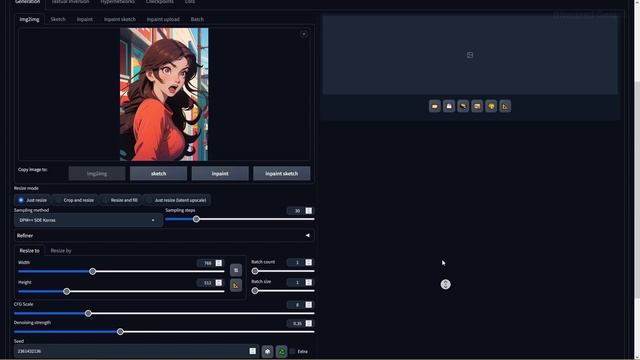640x360 pixels.
Task: Use the Batch count stepper arrows
Action: [309, 262]
